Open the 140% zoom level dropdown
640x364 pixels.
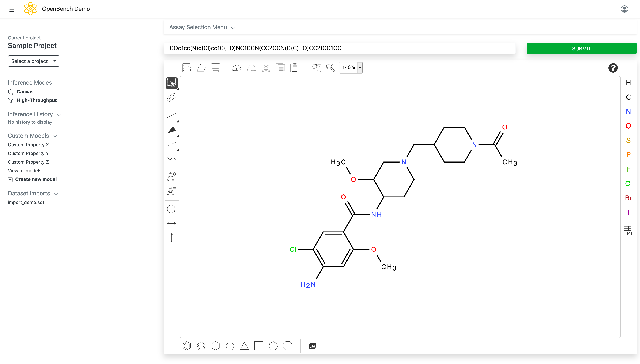point(360,68)
